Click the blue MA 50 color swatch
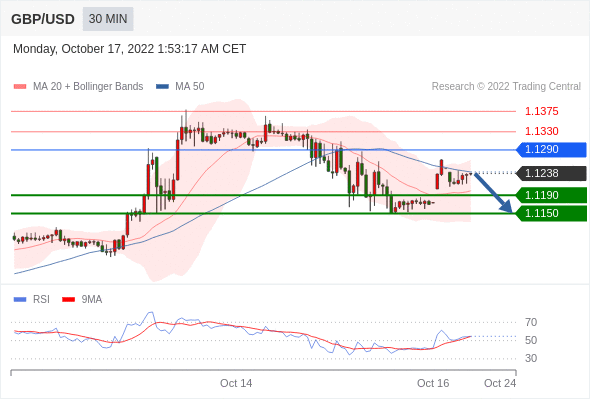This screenshot has height=400, width=590. click(x=162, y=87)
